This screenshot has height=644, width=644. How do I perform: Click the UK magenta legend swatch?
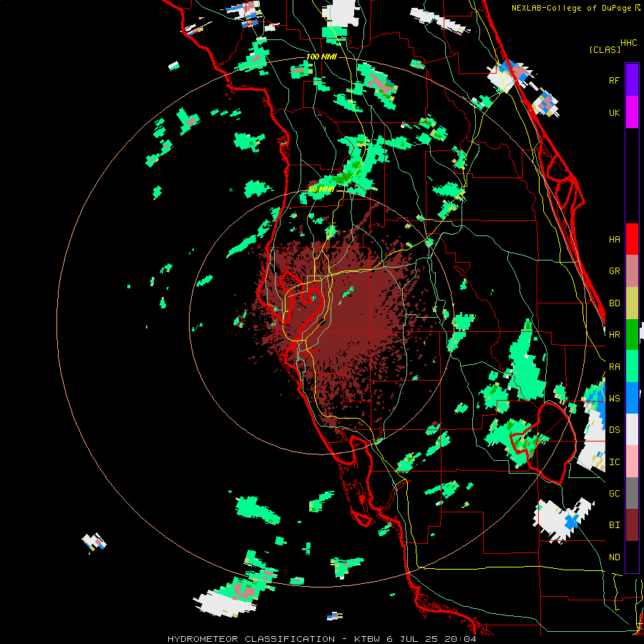[x=632, y=112]
